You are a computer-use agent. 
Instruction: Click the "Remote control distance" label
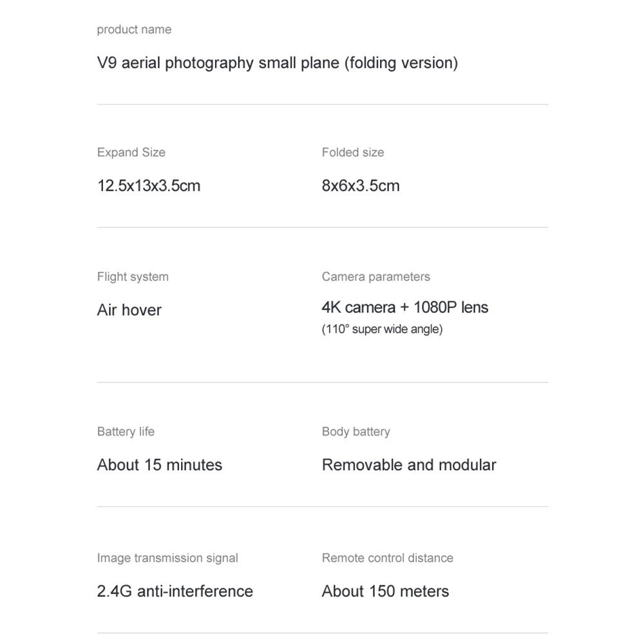[x=387, y=558]
